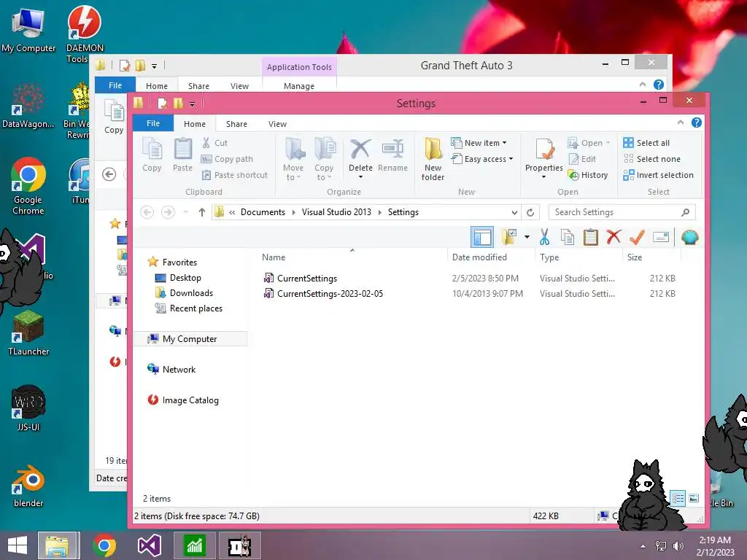Click the orange checkmark toolbar icon

pyautogui.click(x=637, y=237)
